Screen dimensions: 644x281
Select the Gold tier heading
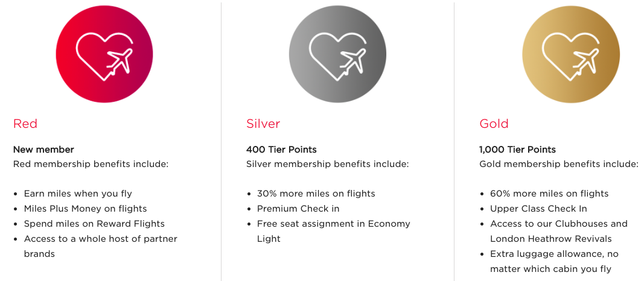click(494, 124)
